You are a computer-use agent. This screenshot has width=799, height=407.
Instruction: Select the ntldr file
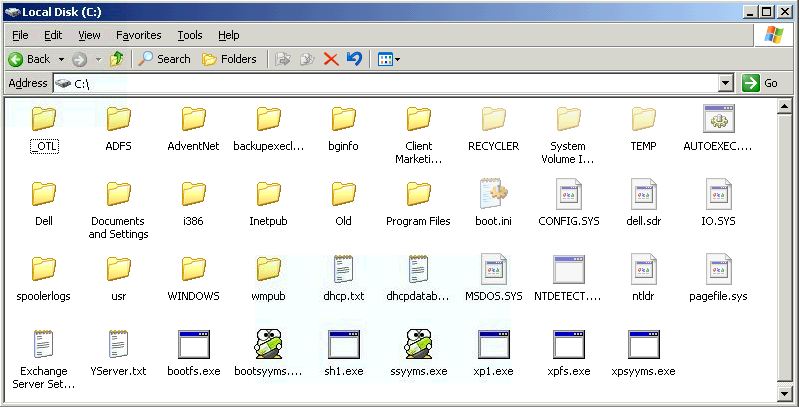pyautogui.click(x=643, y=278)
